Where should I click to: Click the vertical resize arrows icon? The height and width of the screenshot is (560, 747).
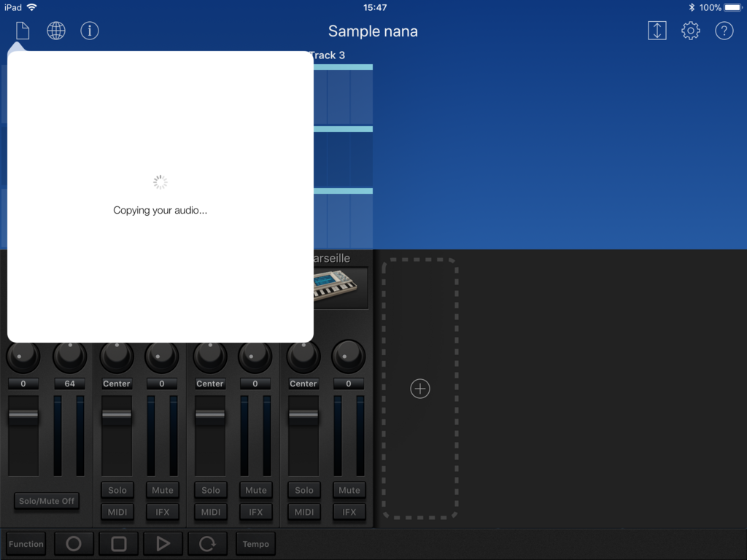click(657, 31)
